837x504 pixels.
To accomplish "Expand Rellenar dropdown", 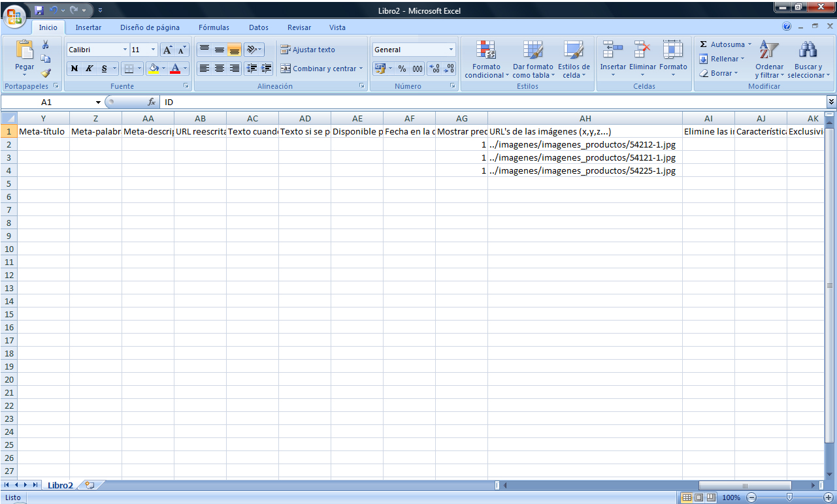I will tap(742, 59).
